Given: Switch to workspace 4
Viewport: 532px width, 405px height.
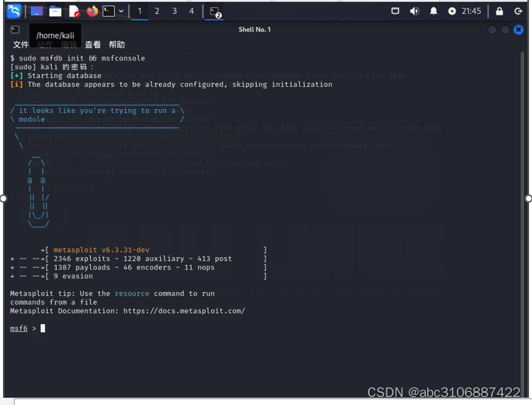Looking at the screenshot, I should 191,11.
